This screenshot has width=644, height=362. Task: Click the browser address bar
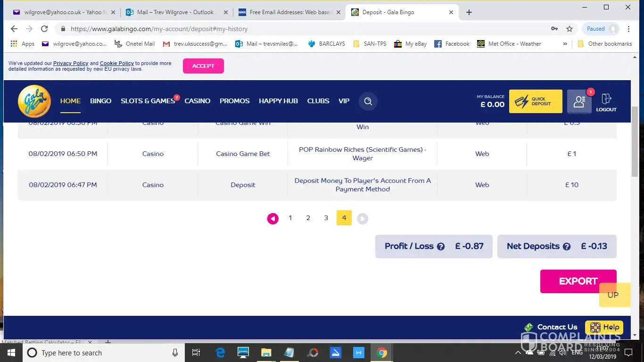pyautogui.click(x=302, y=29)
